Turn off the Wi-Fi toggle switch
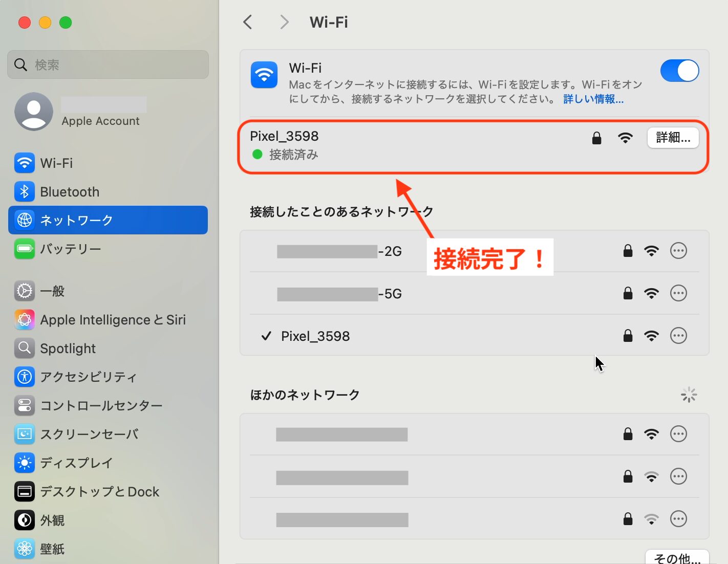The image size is (728, 564). pos(679,71)
